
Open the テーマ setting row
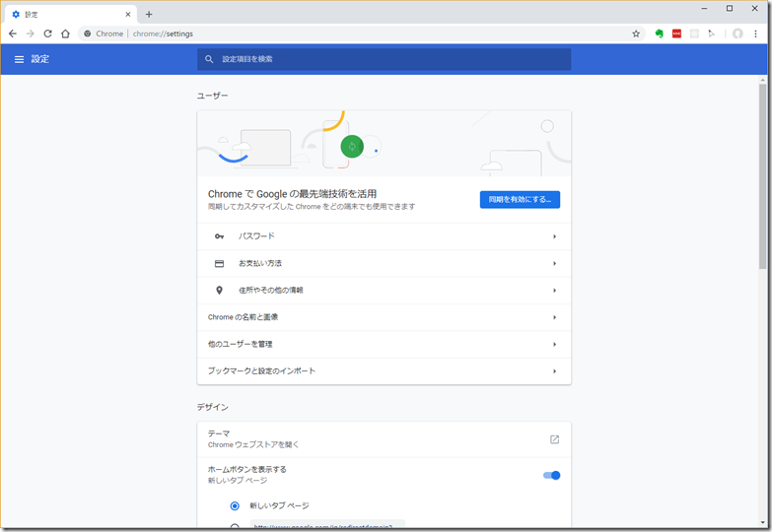[x=385, y=439]
